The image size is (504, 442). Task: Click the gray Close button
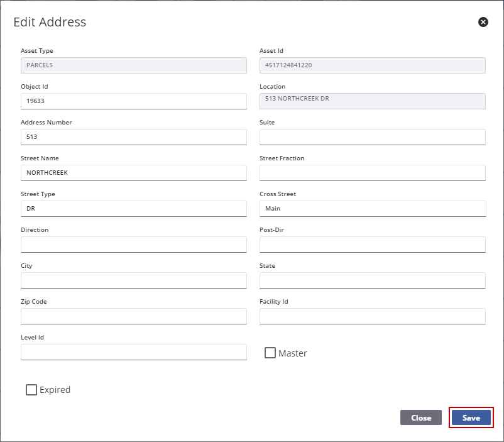pyautogui.click(x=421, y=417)
